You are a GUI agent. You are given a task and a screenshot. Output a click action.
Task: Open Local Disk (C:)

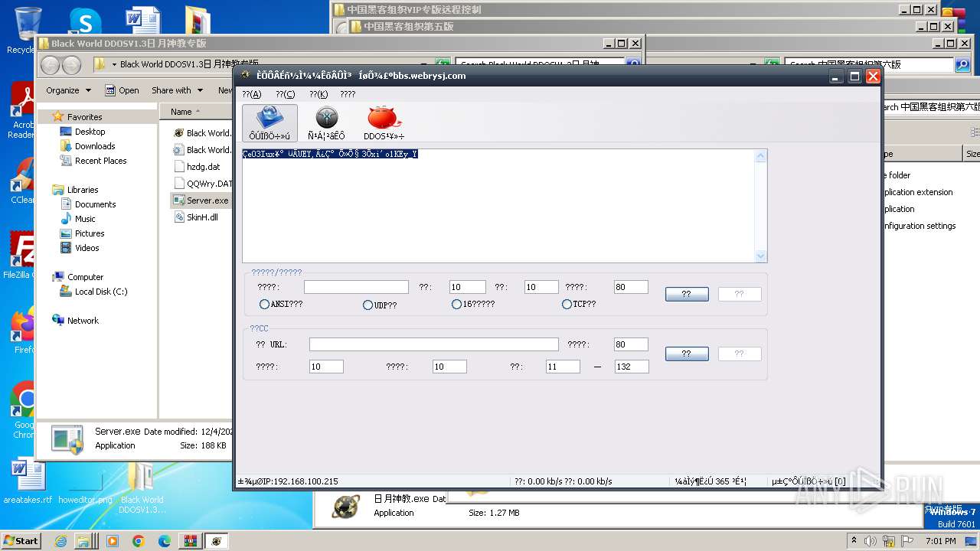[101, 292]
